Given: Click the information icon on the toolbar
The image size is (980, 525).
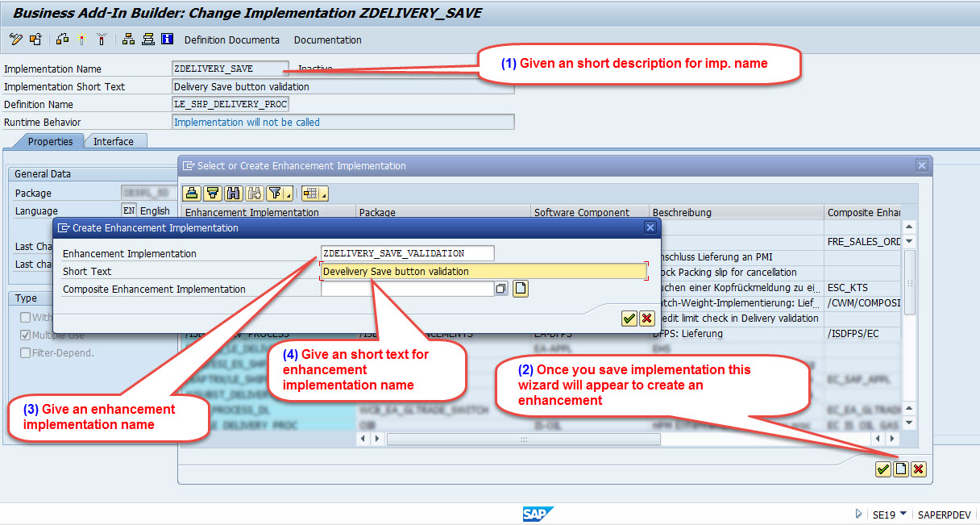Looking at the screenshot, I should 167,39.
